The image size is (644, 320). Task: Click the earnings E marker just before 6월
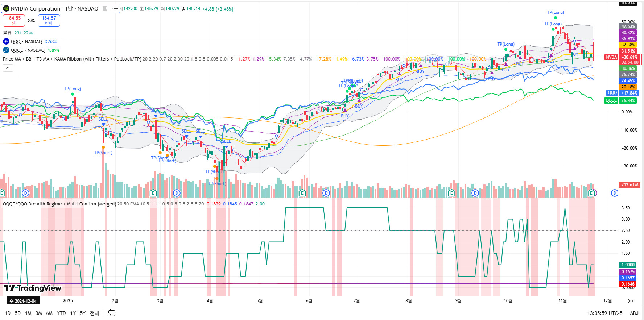(302, 193)
